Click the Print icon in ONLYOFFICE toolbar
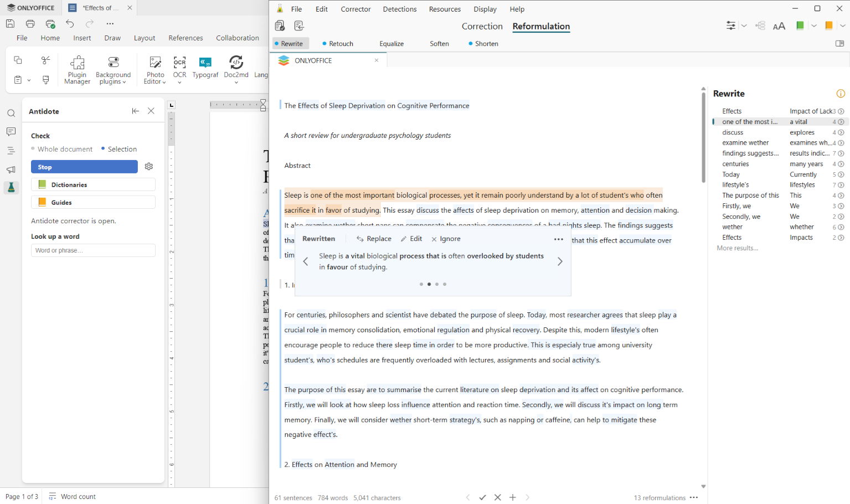Viewport: 850px width, 504px height. pyautogui.click(x=30, y=24)
